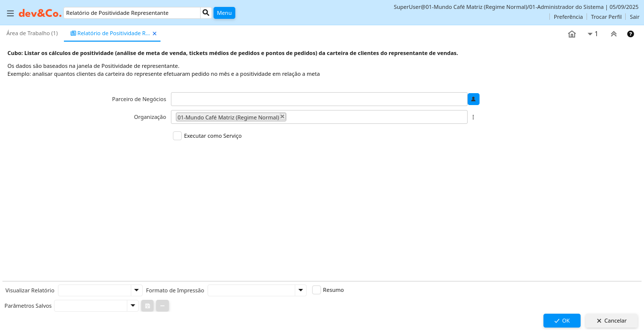Image resolution: width=644 pixels, height=334 pixels.
Task: Focus the global search field
Action: (132, 13)
